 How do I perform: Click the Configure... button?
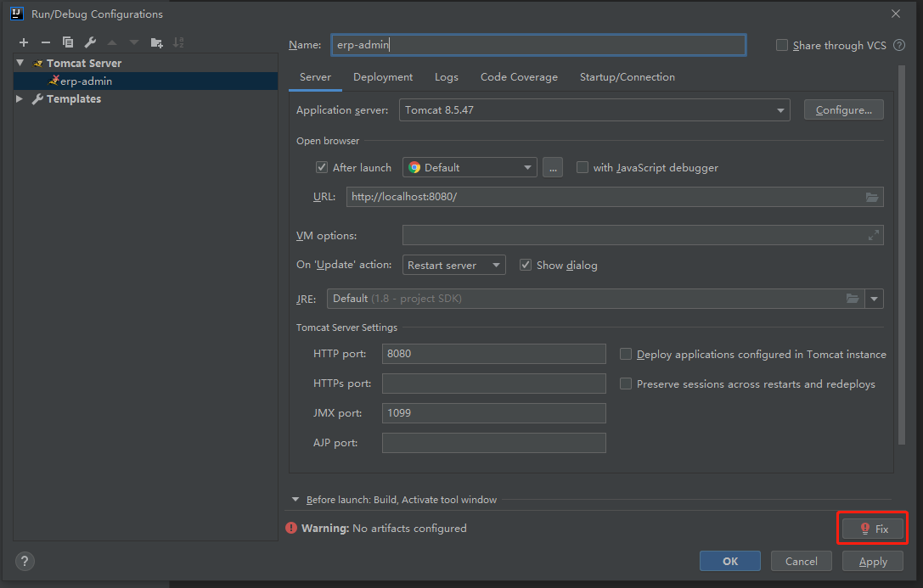click(x=843, y=110)
